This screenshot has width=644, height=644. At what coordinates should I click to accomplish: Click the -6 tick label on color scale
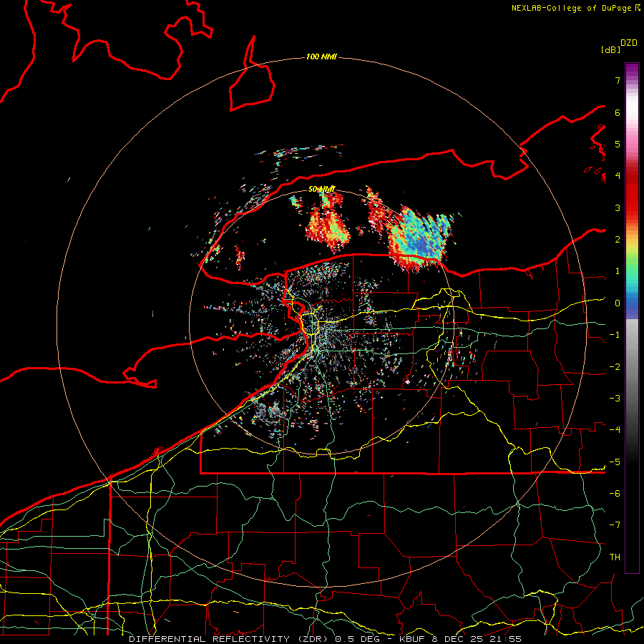pos(615,494)
